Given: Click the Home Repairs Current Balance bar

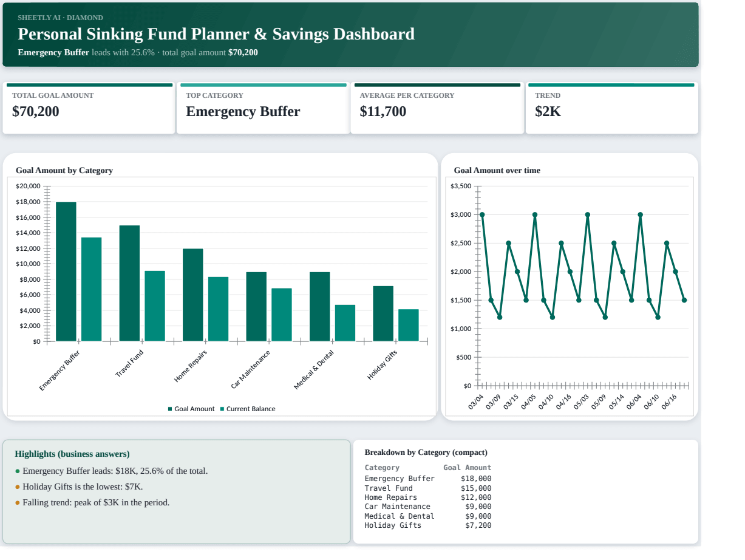Looking at the screenshot, I should [x=219, y=309].
